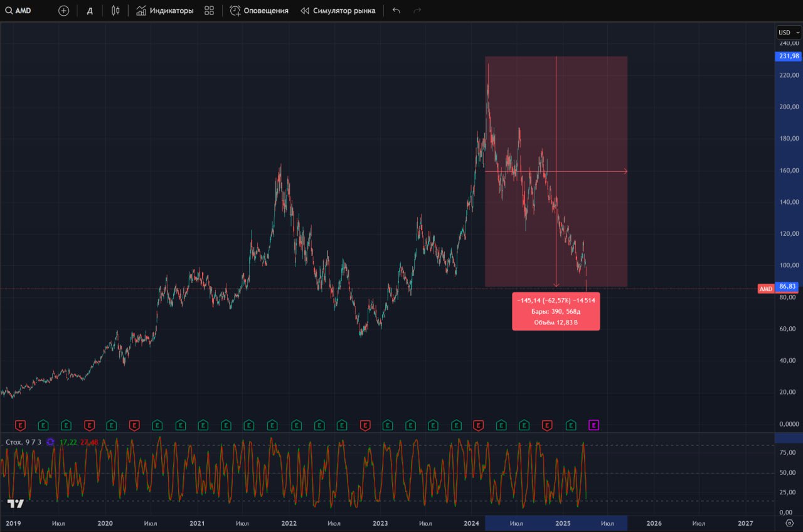
Task: Click the purple icon beside Стох. label
Action: (50, 442)
